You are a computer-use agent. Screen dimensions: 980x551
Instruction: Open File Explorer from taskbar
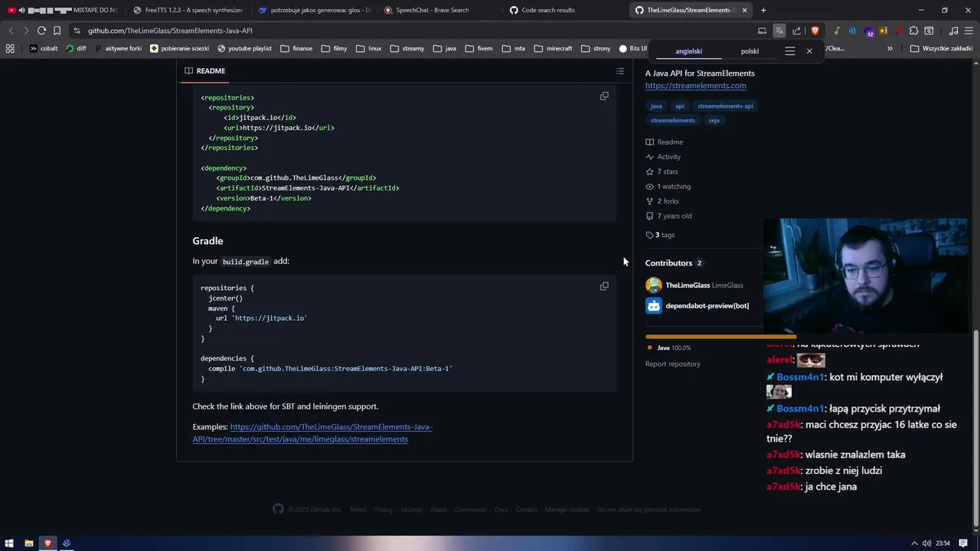click(29, 543)
